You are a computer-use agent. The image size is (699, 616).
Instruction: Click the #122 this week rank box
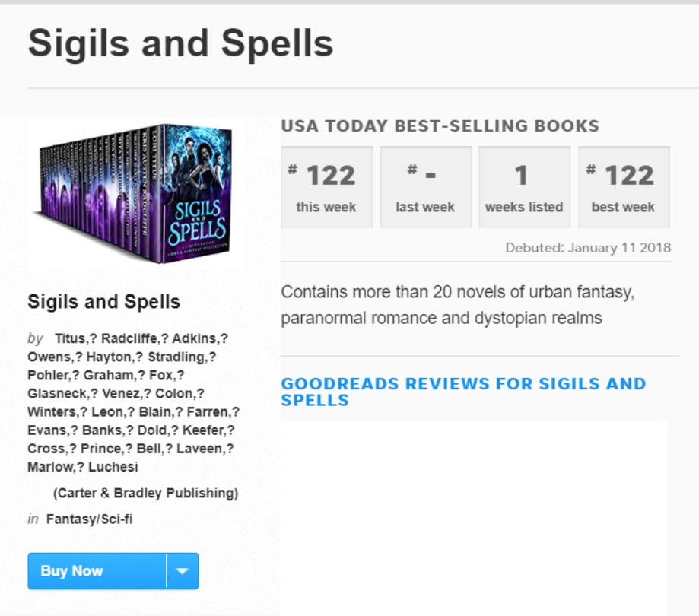point(326,187)
